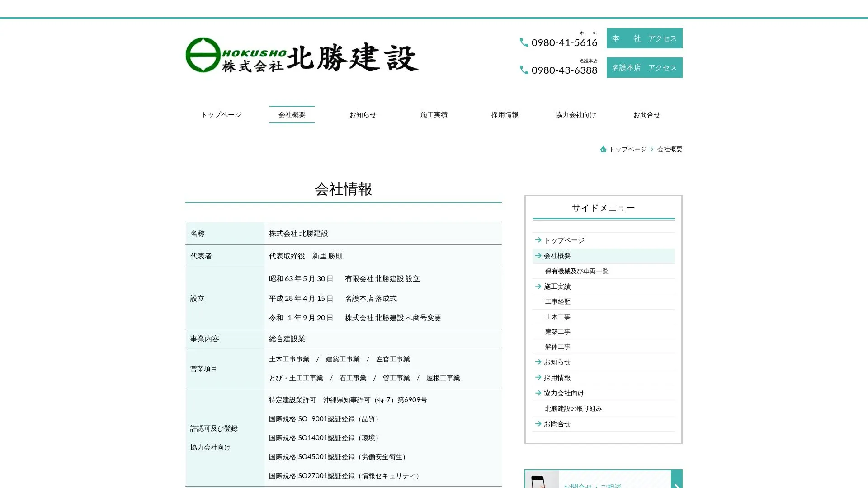Click the arrow icon beside sidebar 採用情報
868x488 pixels.
[x=538, y=377]
